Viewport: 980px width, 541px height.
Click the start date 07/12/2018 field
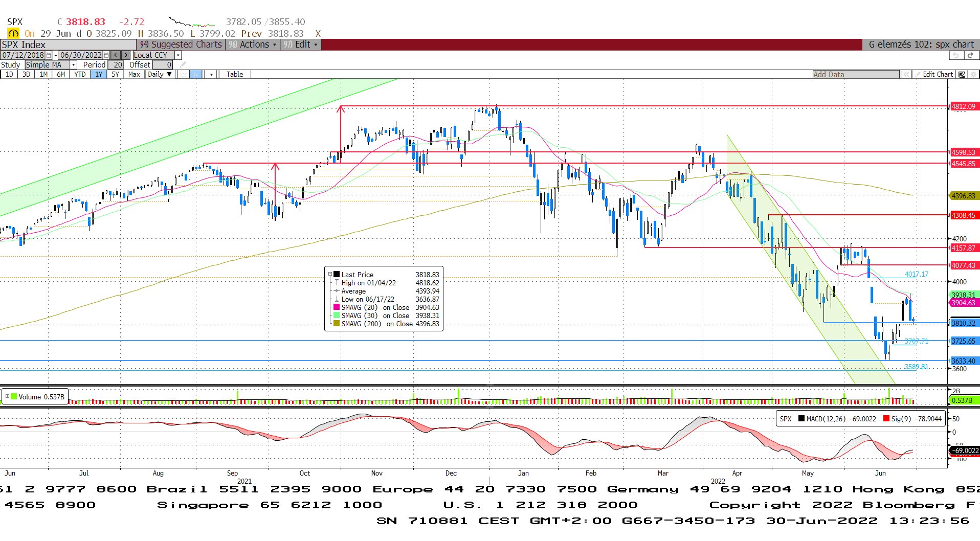(x=23, y=55)
